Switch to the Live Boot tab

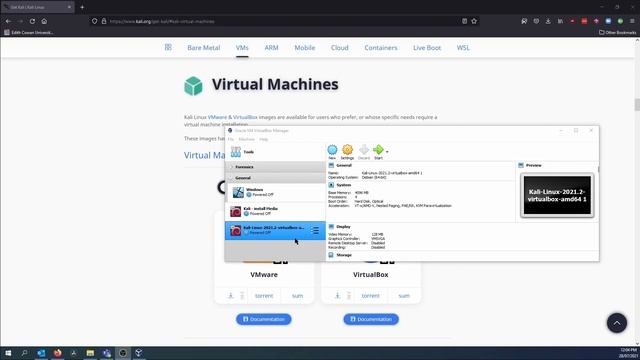[427, 48]
